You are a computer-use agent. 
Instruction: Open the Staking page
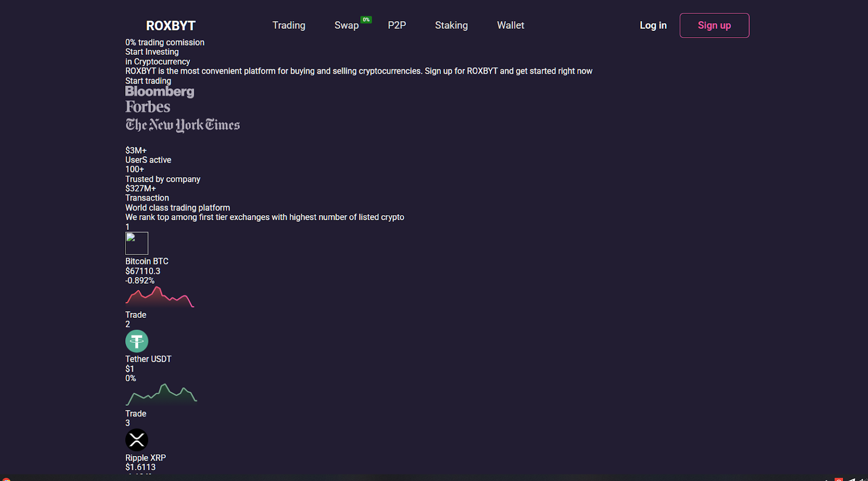point(451,25)
